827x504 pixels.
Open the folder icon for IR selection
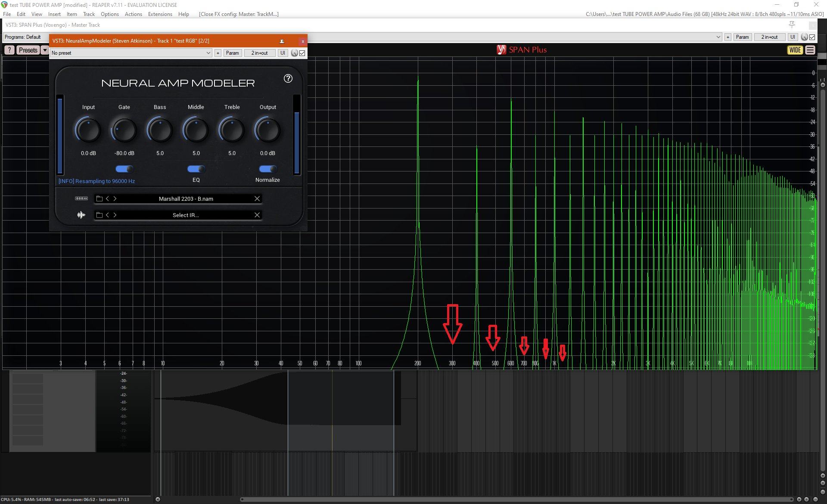99,215
